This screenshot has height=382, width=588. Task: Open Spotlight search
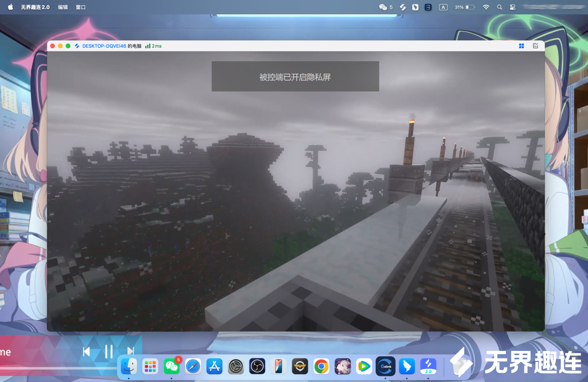499,7
